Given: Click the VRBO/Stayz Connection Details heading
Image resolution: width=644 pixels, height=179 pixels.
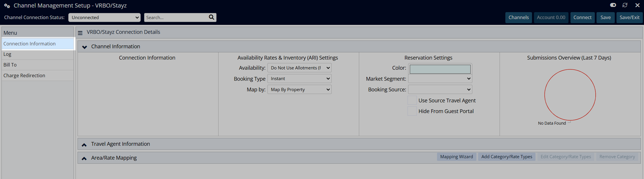Looking at the screenshot, I should pyautogui.click(x=123, y=32).
